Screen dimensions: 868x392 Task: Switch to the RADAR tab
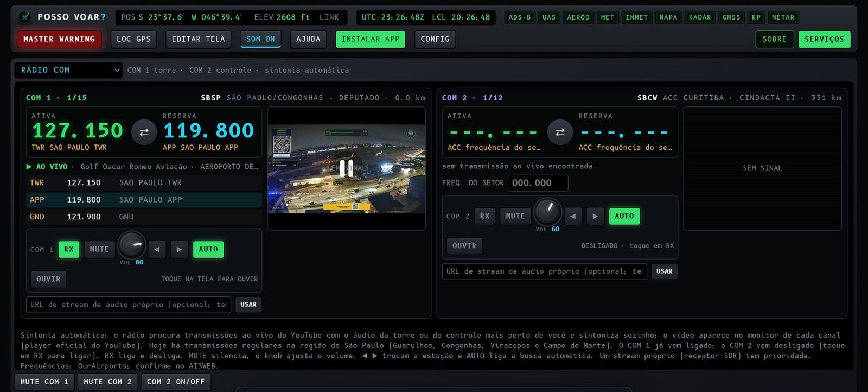tap(700, 17)
